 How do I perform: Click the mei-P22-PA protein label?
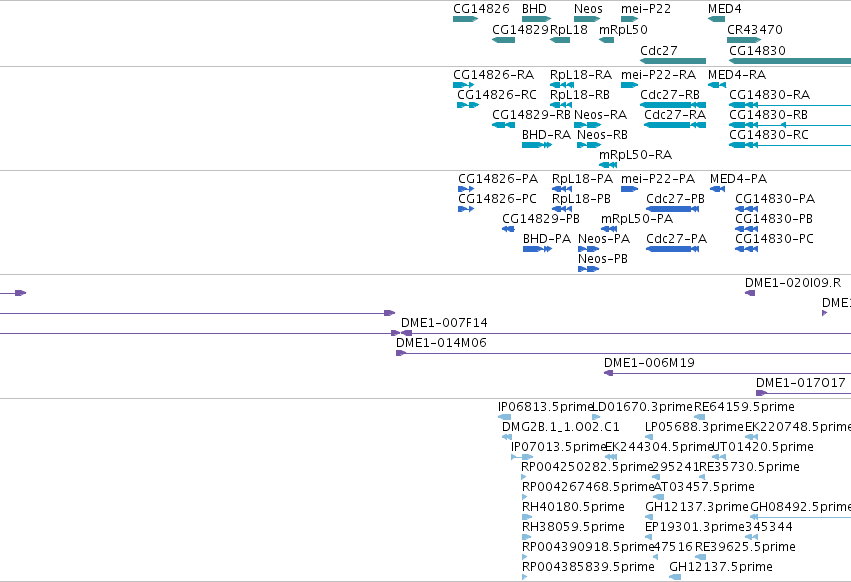pyautogui.click(x=658, y=179)
